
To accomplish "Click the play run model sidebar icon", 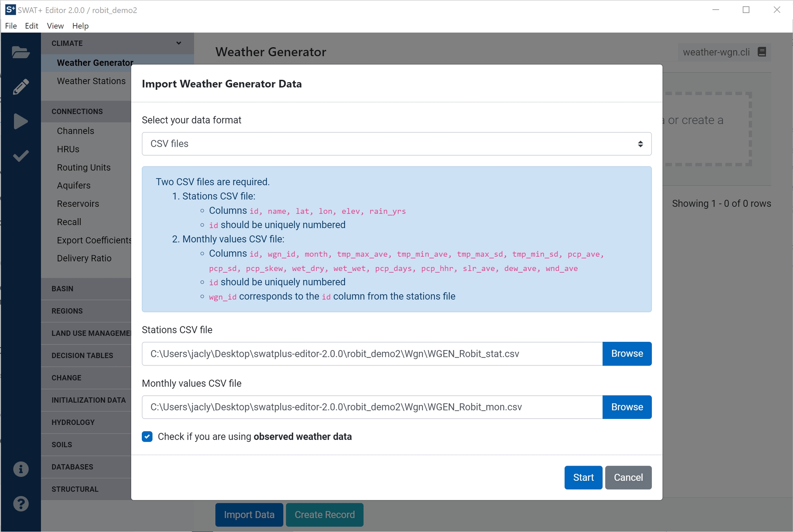I will tap(21, 121).
